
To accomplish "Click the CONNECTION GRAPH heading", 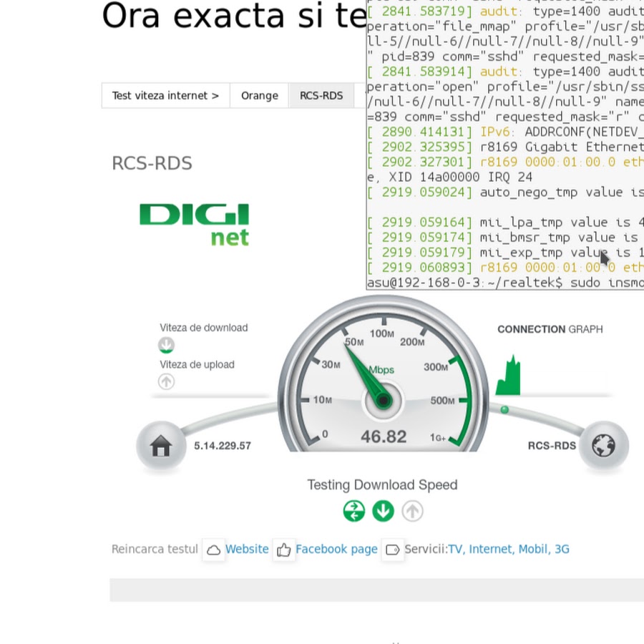I will coord(550,329).
